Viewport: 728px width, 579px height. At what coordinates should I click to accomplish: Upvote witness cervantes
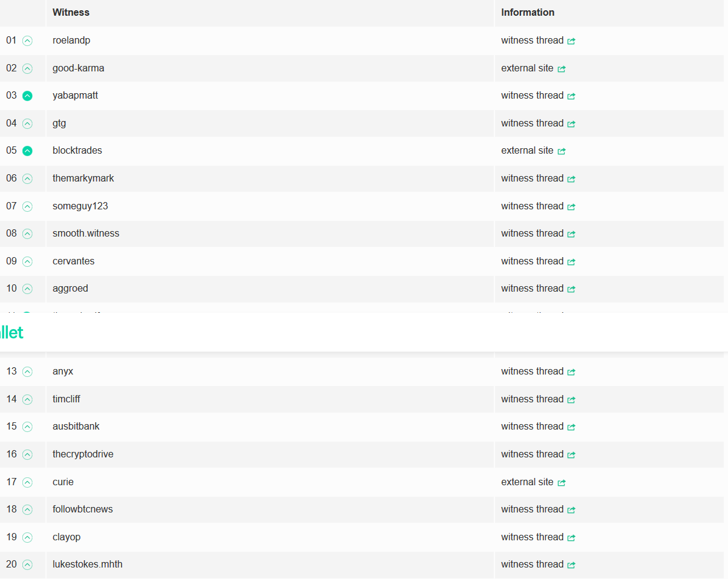(x=27, y=261)
